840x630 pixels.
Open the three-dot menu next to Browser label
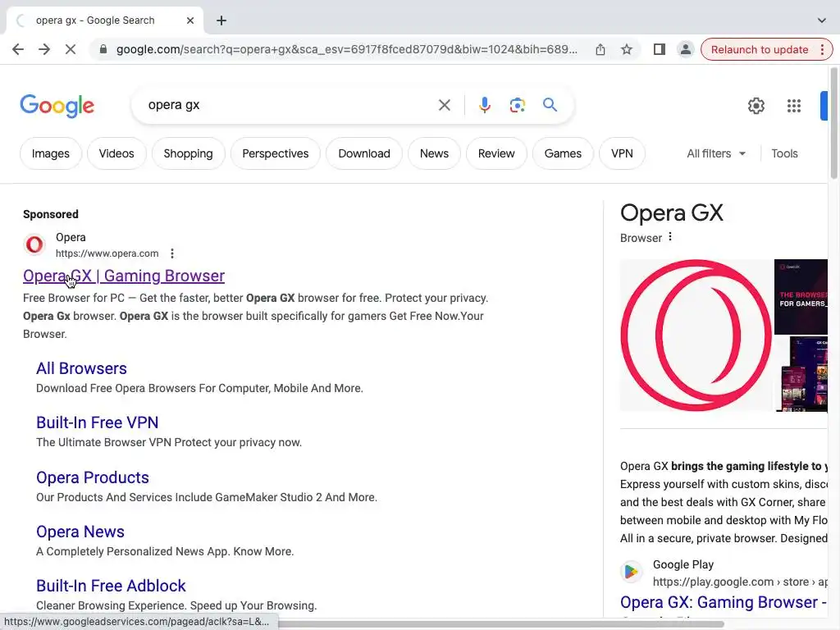[x=670, y=237]
